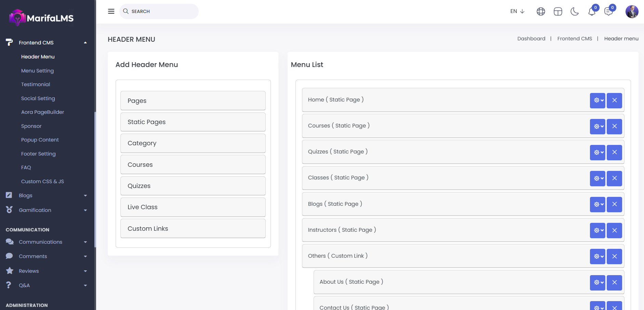The width and height of the screenshot is (644, 310).
Task: Go to Footer Setting in sidebar
Action: [38, 154]
